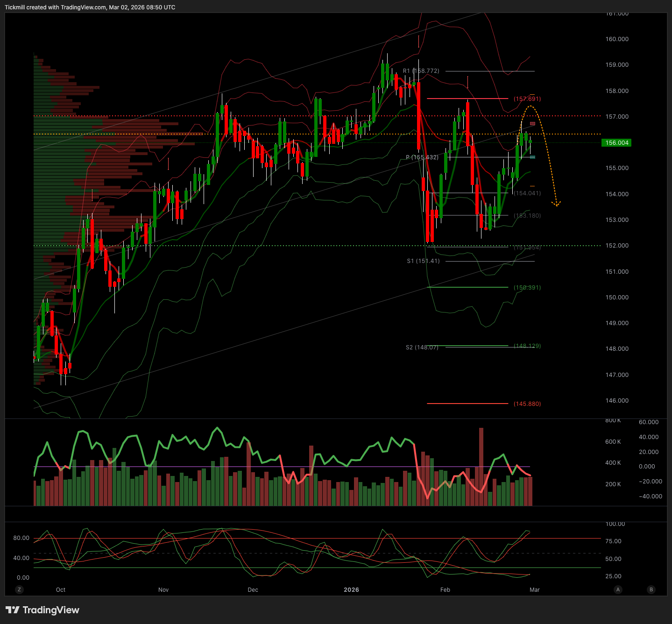Click the 158.000 price axis label
This screenshot has width=672, height=624.
coord(617,91)
